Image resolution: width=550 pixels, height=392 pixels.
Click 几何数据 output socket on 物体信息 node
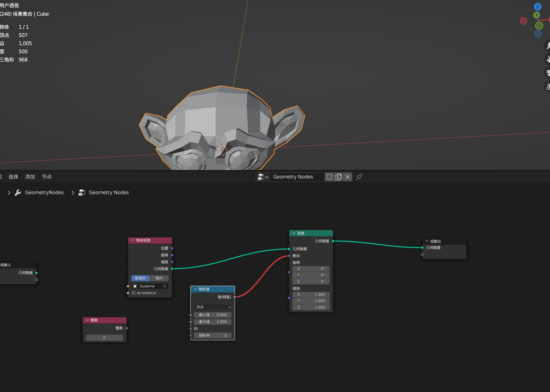[172, 269]
